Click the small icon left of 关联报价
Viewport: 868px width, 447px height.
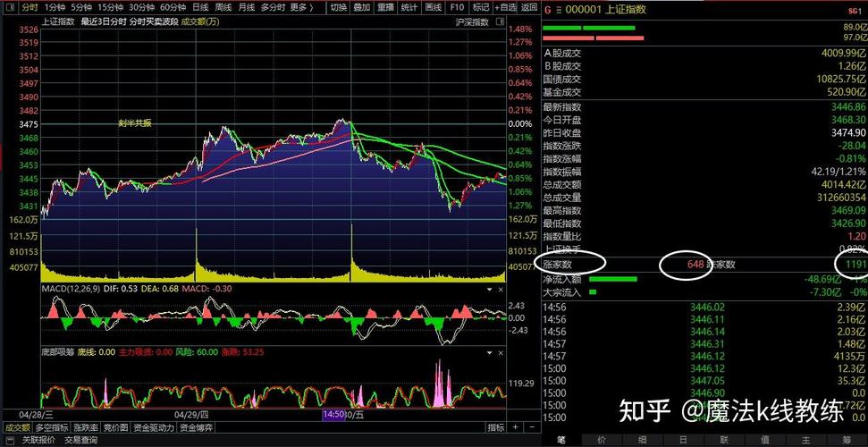[9, 440]
